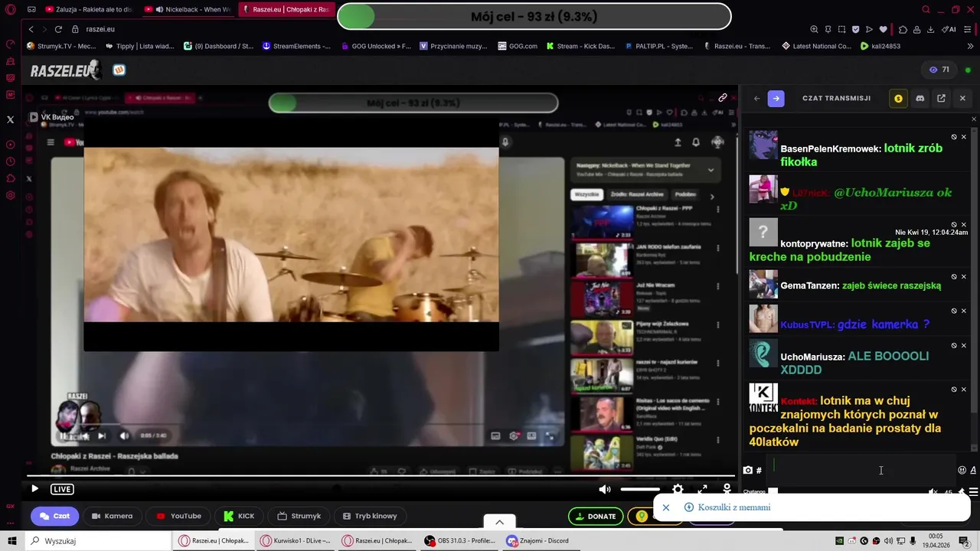Click camera icon beside chat input
The width and height of the screenshot is (980, 551).
[x=748, y=470]
